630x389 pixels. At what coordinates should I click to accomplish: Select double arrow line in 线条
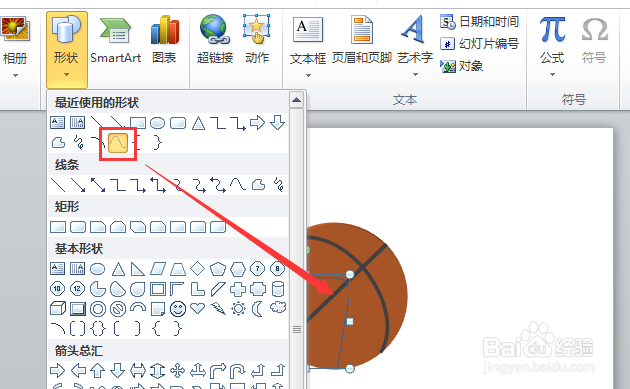(98, 185)
